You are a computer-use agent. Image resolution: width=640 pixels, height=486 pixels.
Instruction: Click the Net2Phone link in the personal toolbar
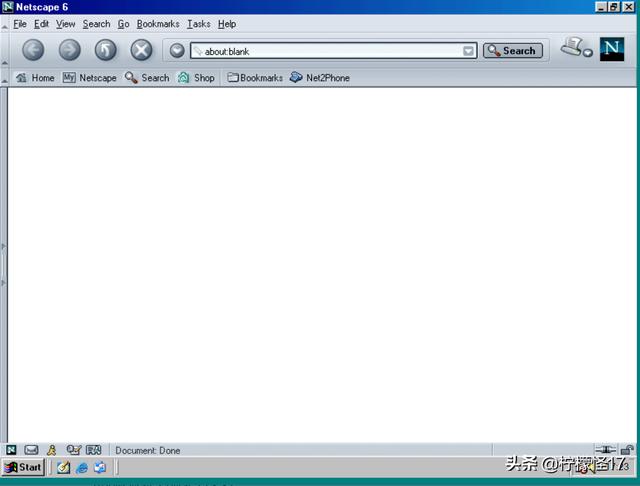point(320,77)
